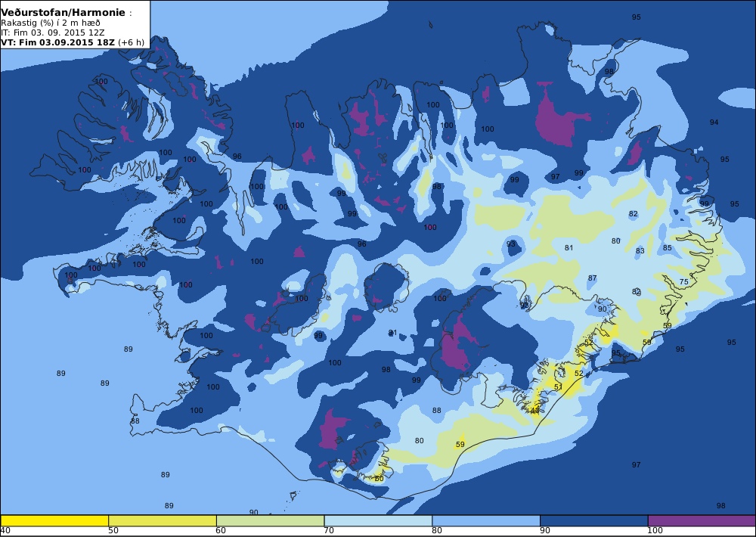Click the humidity value 75 on the map
Screen dimensions: 756x537
click(x=683, y=282)
